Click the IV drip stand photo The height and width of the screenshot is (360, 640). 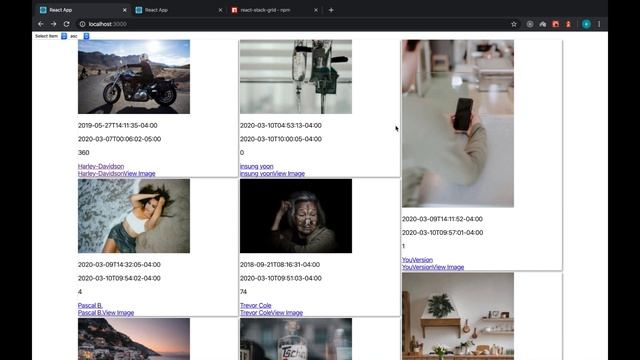coord(296,77)
